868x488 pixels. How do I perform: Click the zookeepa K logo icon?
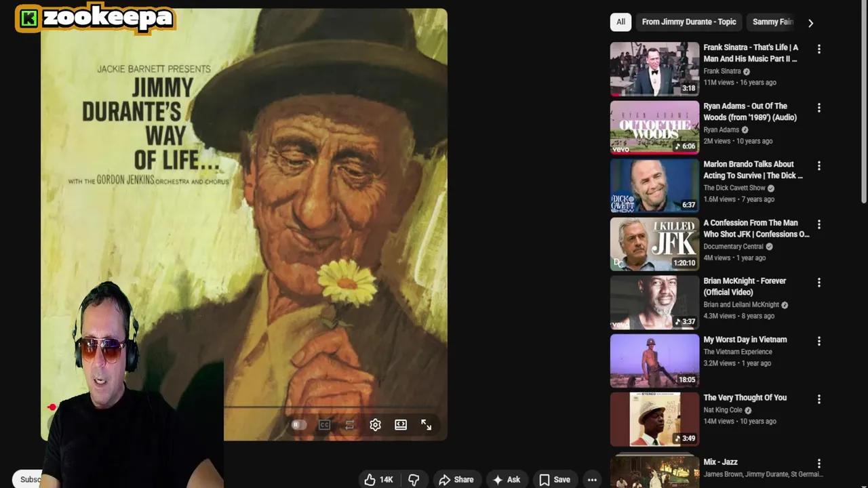[28, 19]
